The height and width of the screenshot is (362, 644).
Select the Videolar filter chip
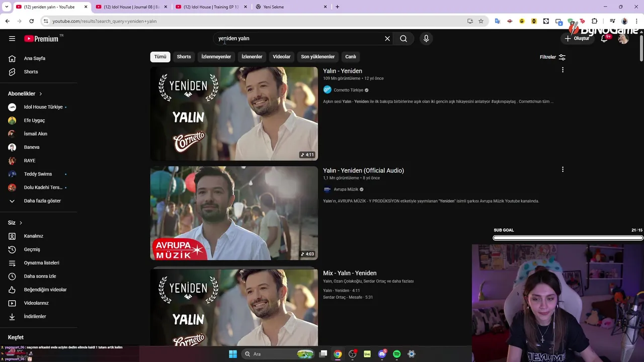pyautogui.click(x=282, y=57)
